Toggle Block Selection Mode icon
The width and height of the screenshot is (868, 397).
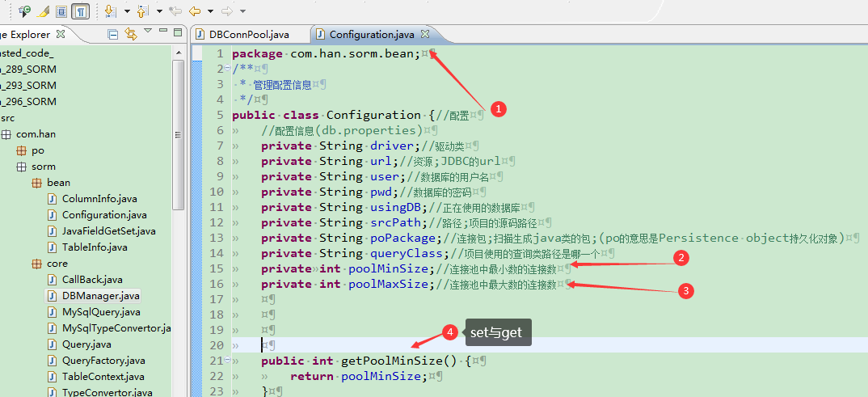pyautogui.click(x=61, y=11)
